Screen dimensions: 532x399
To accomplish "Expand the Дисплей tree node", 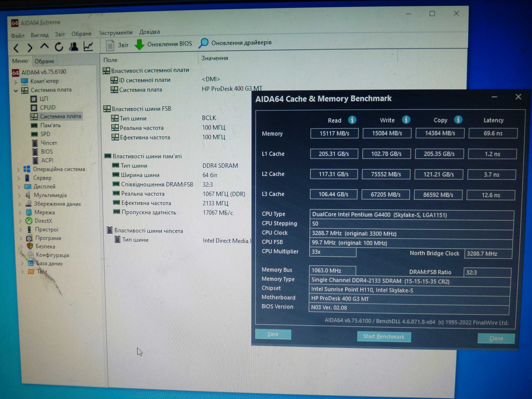I will pyautogui.click(x=19, y=187).
